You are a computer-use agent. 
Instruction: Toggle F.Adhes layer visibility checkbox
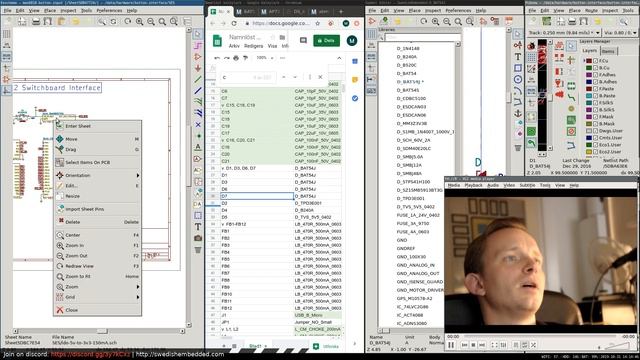click(x=596, y=75)
